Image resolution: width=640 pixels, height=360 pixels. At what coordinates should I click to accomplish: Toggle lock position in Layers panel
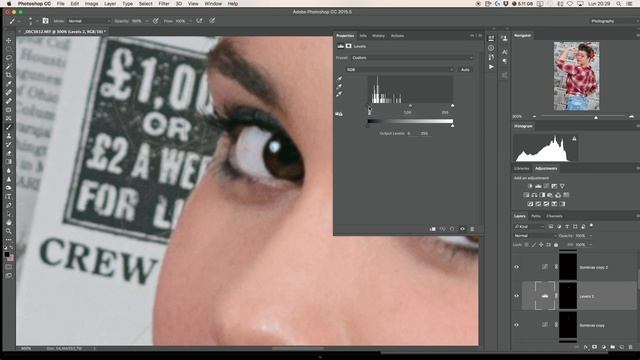(541, 244)
